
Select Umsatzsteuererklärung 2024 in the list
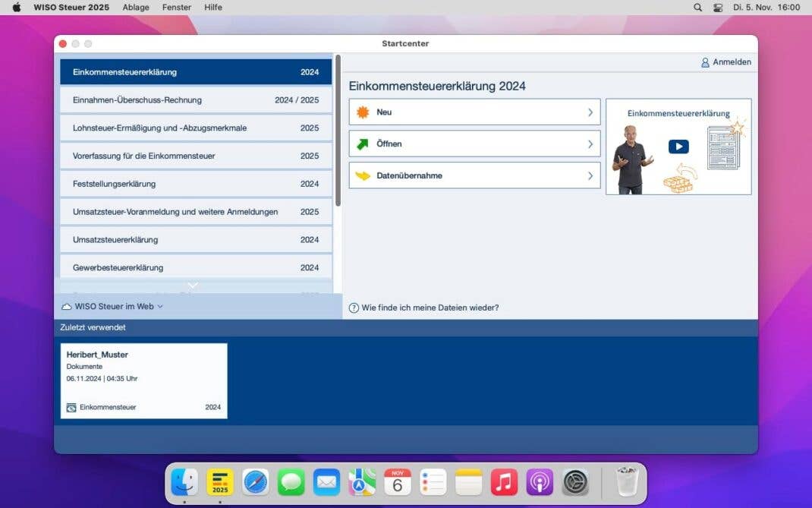tap(196, 240)
